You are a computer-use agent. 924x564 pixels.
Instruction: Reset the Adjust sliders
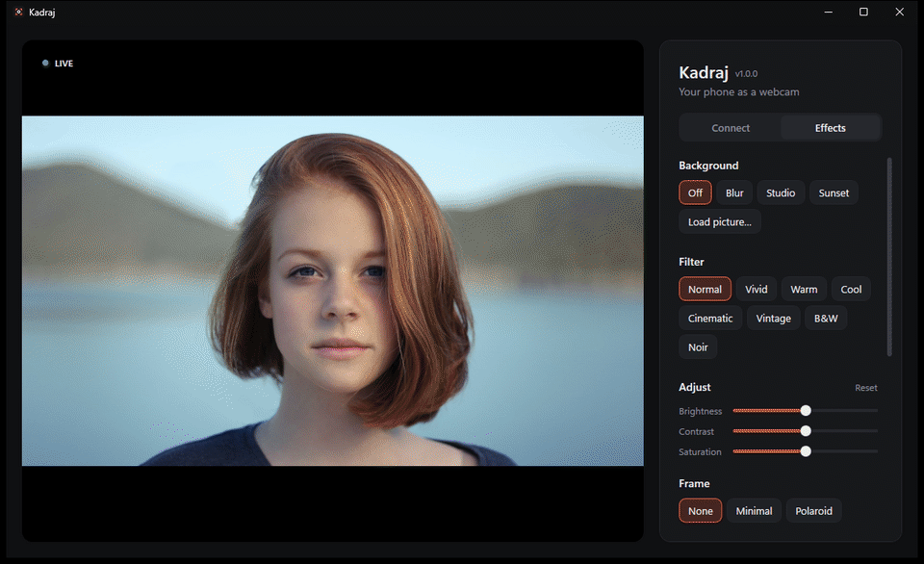coord(865,387)
